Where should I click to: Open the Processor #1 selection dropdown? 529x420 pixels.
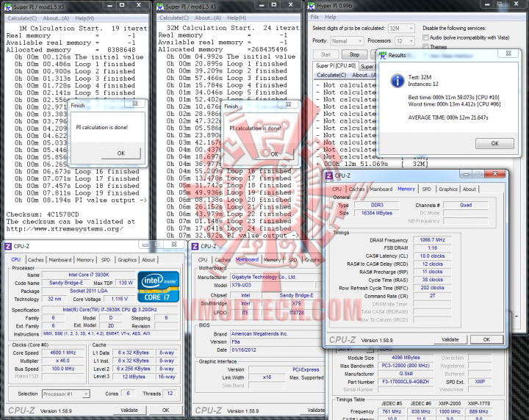click(66, 394)
